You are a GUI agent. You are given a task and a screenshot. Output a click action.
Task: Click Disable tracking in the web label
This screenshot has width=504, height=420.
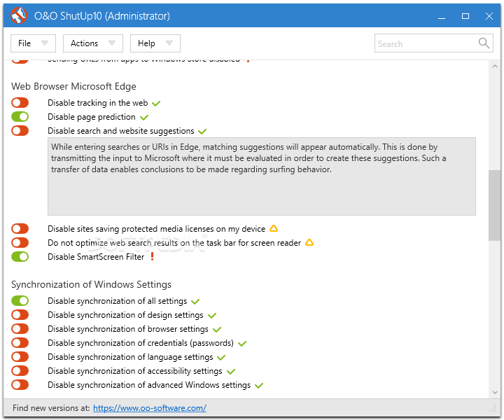(98, 103)
